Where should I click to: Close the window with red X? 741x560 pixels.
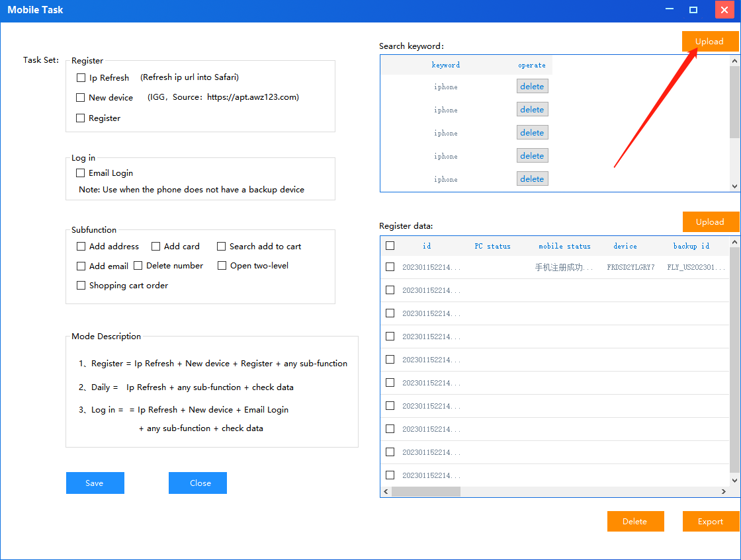724,9
